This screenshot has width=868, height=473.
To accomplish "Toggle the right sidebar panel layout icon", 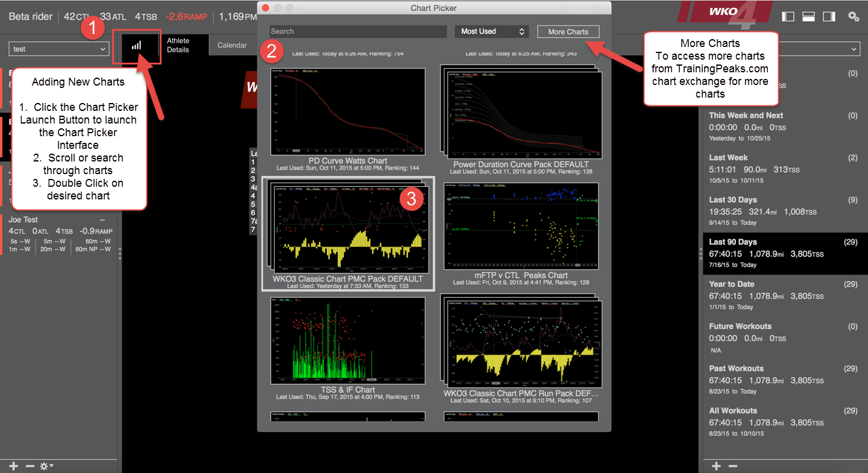I will tap(829, 16).
